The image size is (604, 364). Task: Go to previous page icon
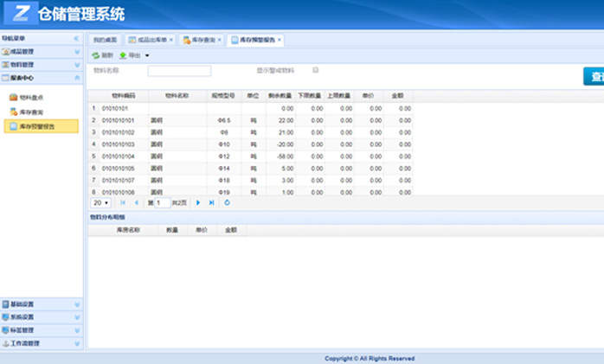tap(136, 203)
